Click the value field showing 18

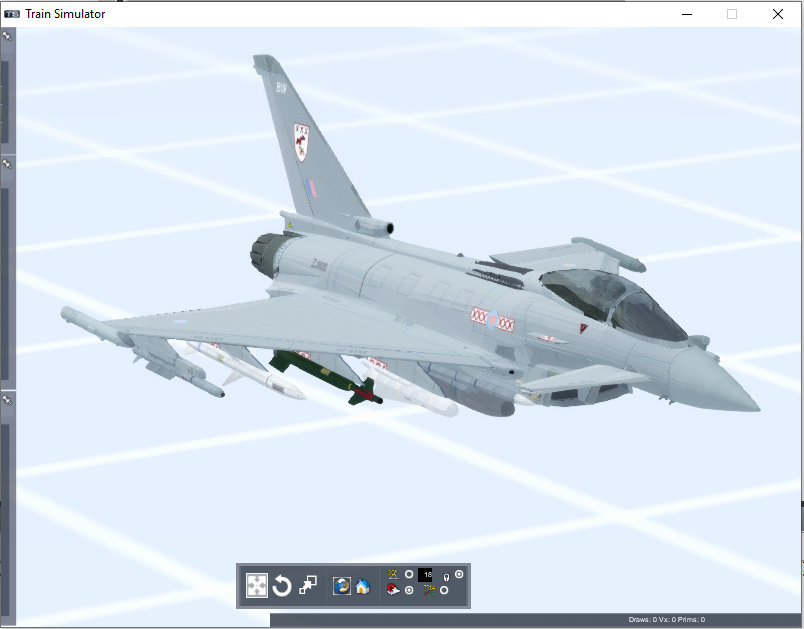(425, 574)
